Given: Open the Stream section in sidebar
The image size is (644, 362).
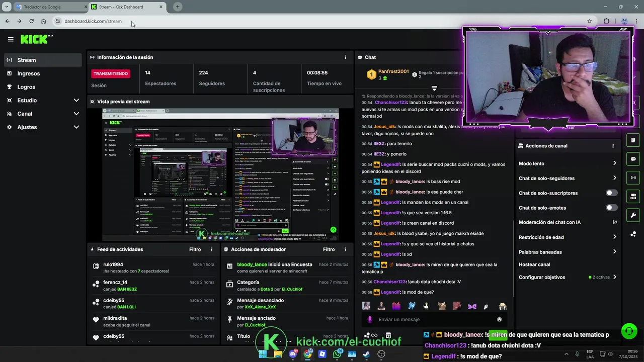Looking at the screenshot, I should pyautogui.click(x=43, y=60).
